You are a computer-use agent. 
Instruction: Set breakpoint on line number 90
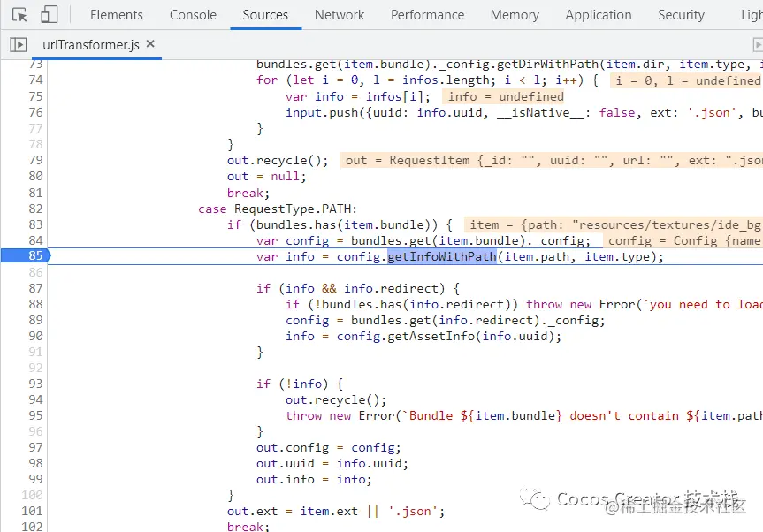(x=36, y=336)
